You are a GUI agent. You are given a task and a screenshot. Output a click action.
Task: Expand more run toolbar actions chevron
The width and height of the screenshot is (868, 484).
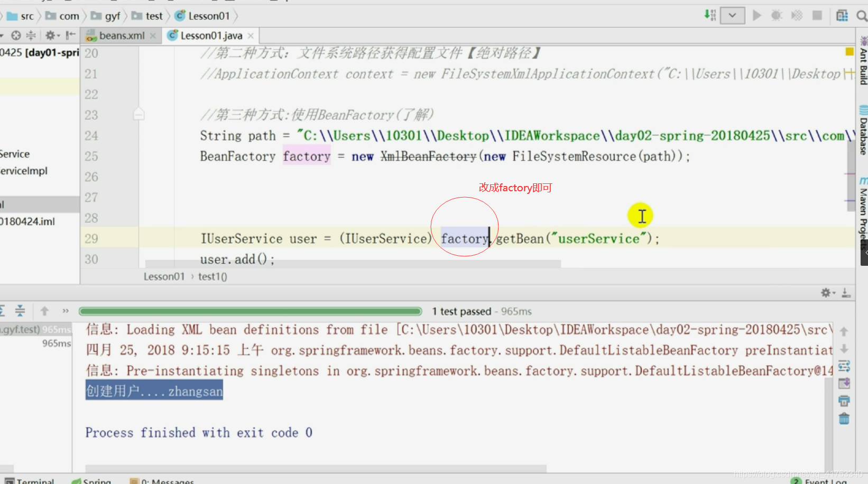pyautogui.click(x=66, y=311)
